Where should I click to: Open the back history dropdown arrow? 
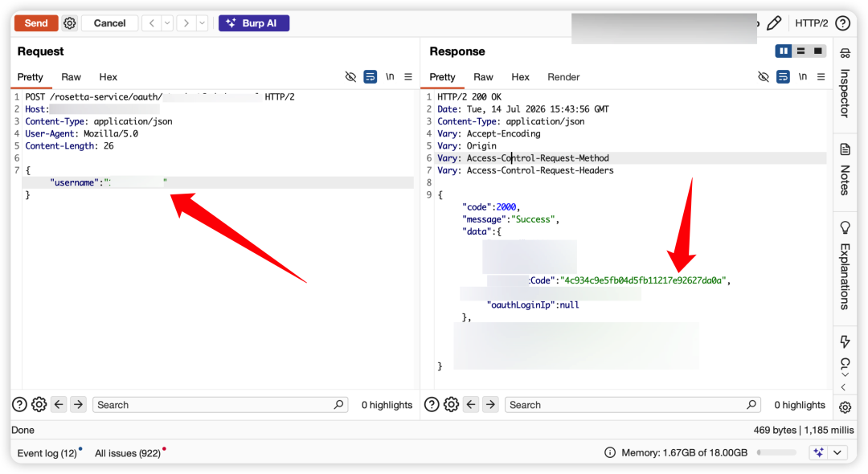(166, 23)
